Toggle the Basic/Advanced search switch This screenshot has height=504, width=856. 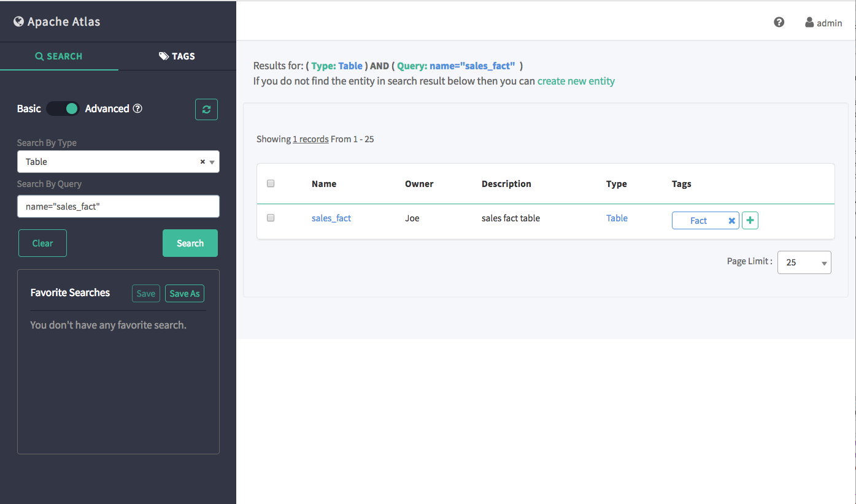[63, 109]
